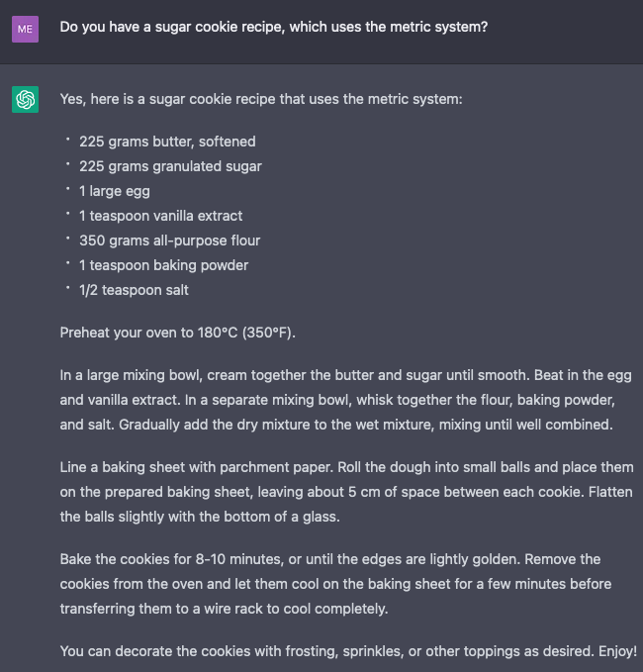The image size is (643, 672).
Task: Click the paragraph starting "In a large mixing bowl"
Action: (x=345, y=400)
